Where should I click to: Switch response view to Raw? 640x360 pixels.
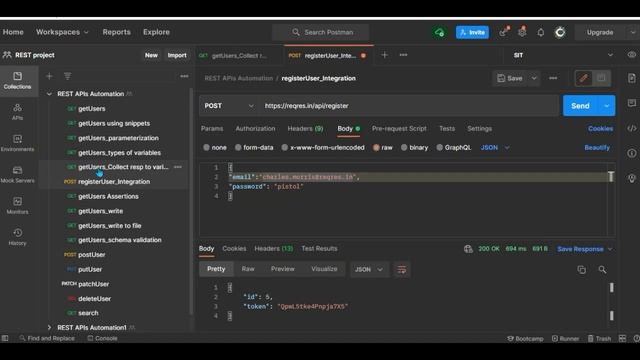coord(248,269)
